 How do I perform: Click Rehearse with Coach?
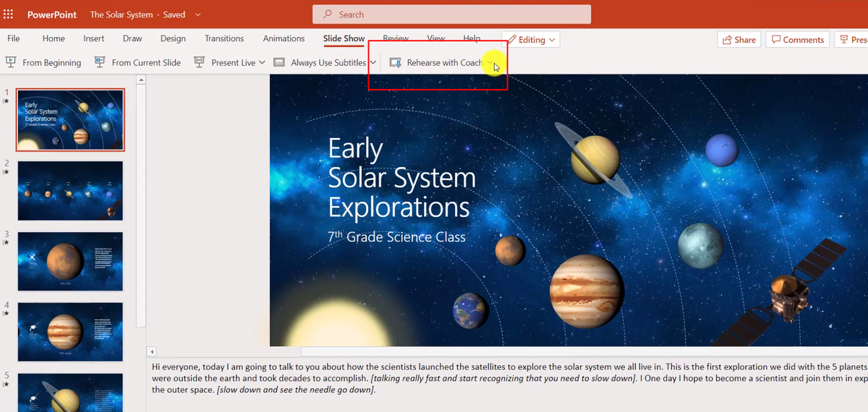[x=437, y=63]
